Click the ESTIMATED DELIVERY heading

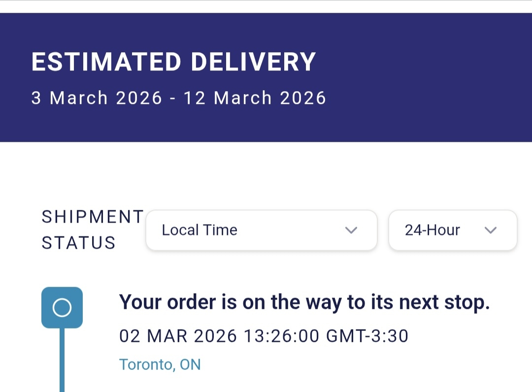click(x=173, y=63)
